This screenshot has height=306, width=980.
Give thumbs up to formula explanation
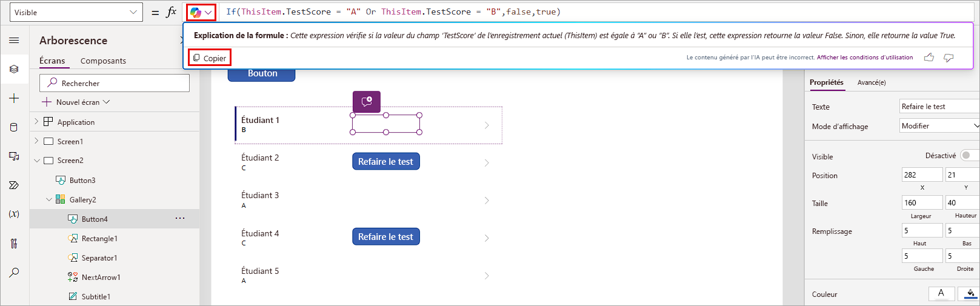pyautogui.click(x=928, y=58)
